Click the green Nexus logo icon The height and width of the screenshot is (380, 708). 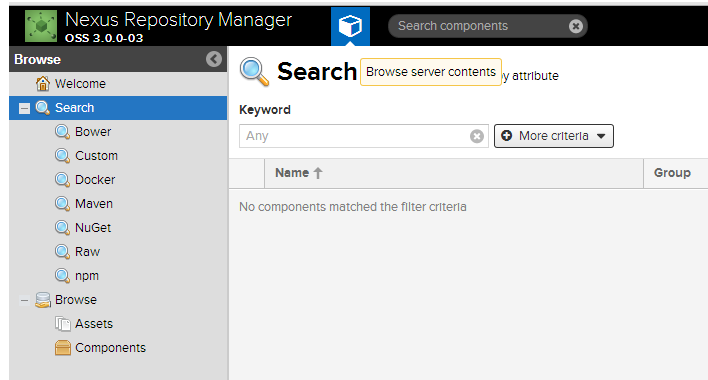pyautogui.click(x=41, y=26)
